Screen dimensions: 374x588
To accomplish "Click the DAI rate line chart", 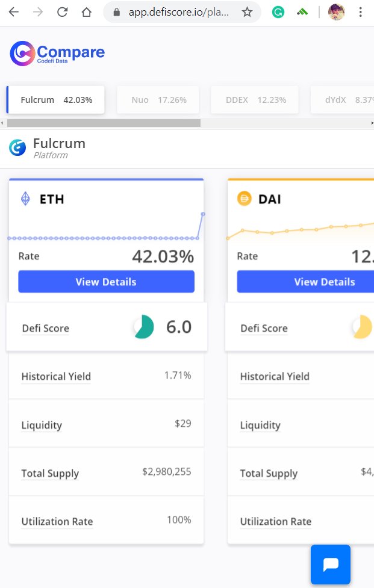I will tap(300, 231).
